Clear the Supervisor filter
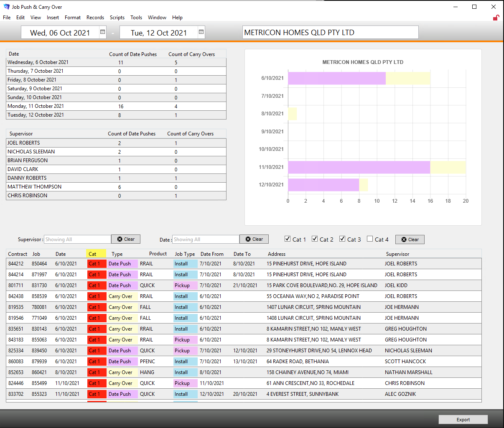The width and height of the screenshot is (504, 428). pyautogui.click(x=126, y=239)
